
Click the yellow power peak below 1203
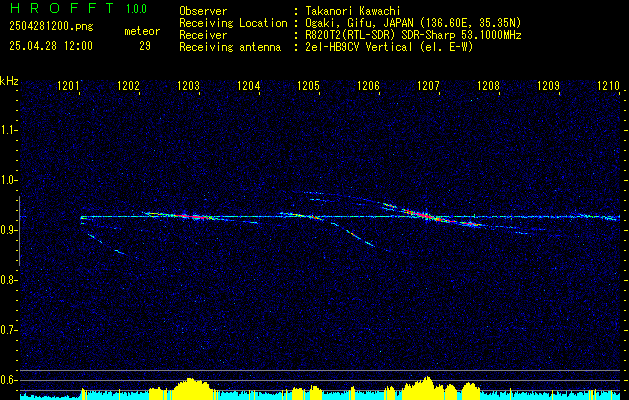coord(191,388)
